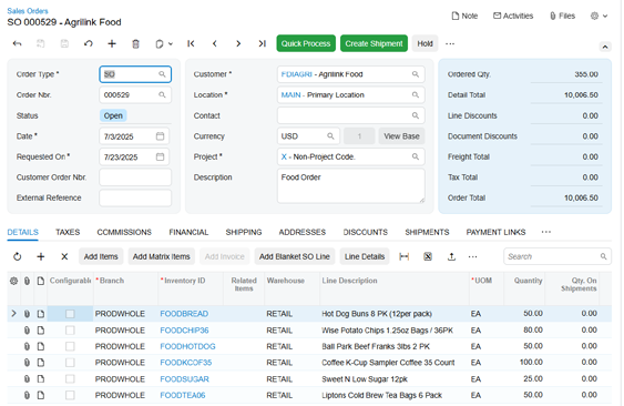The image size is (624, 406).
Task: Open the Order Type lookup magnifier
Action: point(162,74)
